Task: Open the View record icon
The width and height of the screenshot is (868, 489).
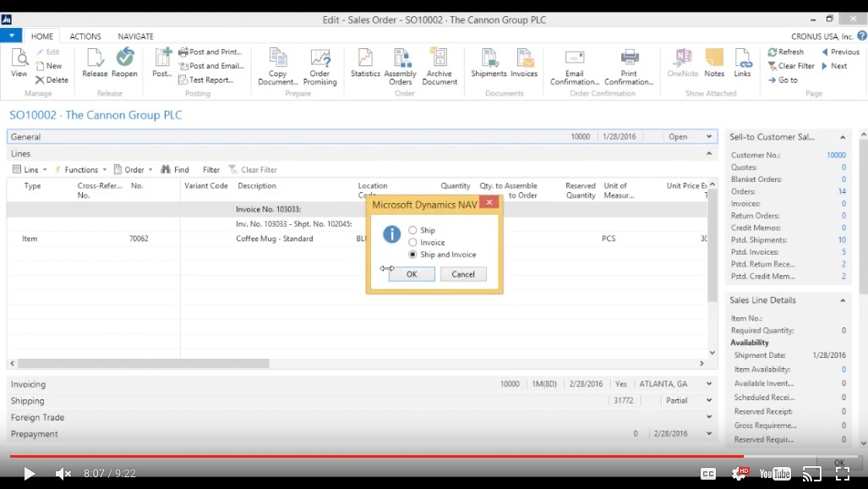Action: point(19,63)
